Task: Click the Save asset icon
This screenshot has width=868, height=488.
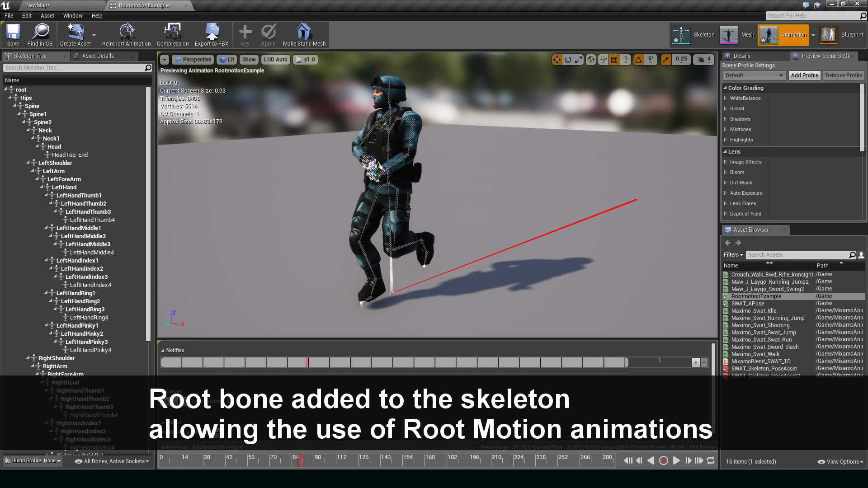Action: click(x=13, y=35)
